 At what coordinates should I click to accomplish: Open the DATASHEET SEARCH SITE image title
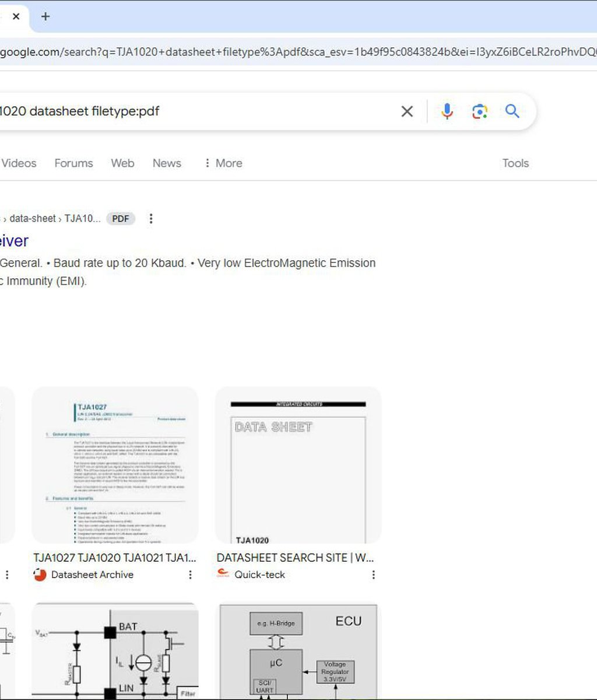point(296,558)
